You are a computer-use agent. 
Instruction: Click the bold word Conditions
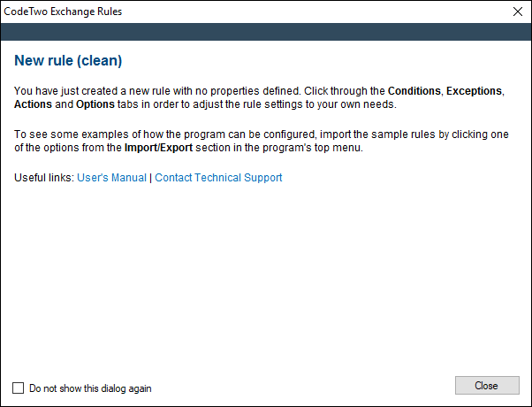coord(414,91)
